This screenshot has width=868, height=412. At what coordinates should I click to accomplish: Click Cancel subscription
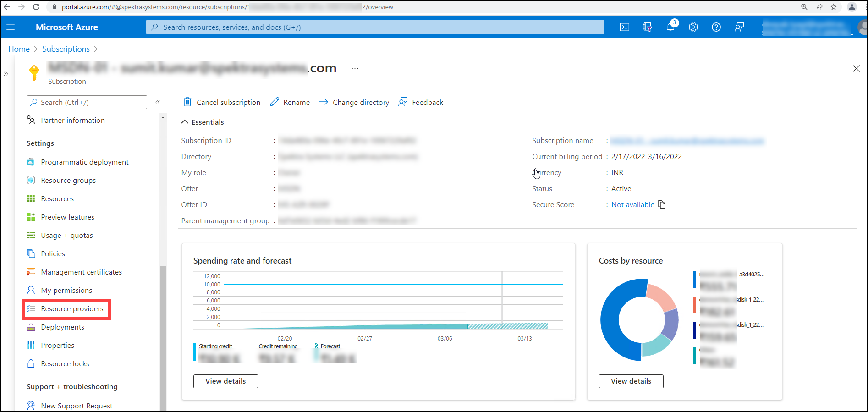pos(222,102)
